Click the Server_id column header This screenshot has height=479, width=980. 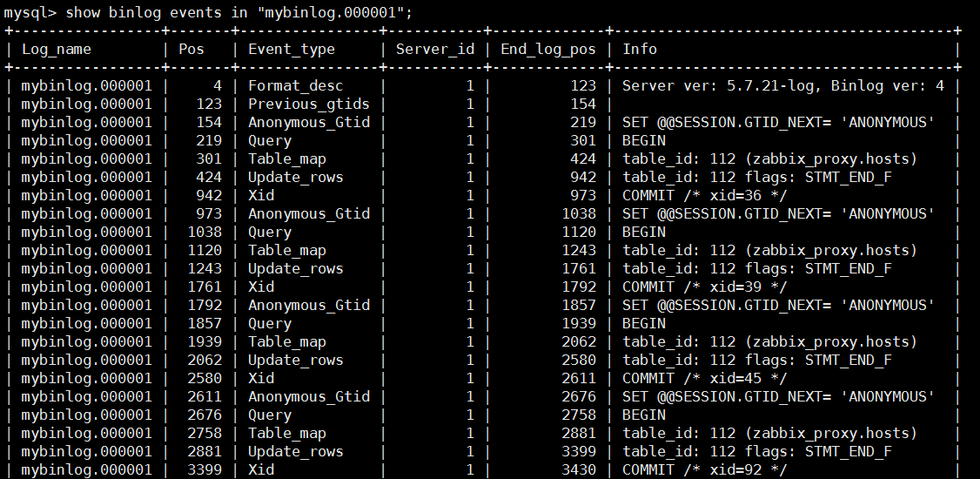(435, 50)
